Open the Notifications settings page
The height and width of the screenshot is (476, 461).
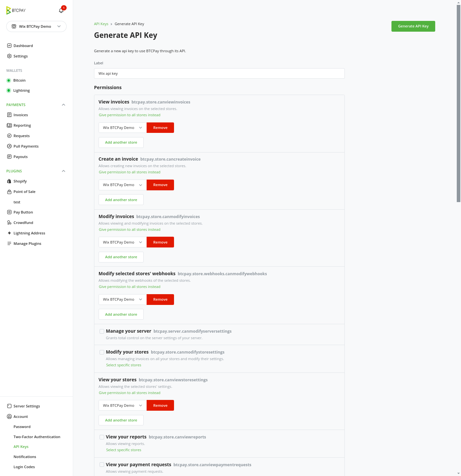coord(24,457)
